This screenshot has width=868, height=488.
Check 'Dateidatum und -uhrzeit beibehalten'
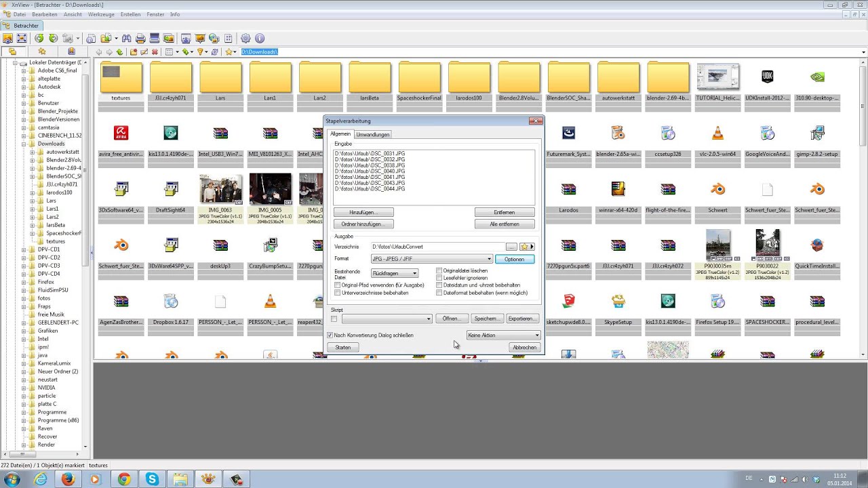439,285
